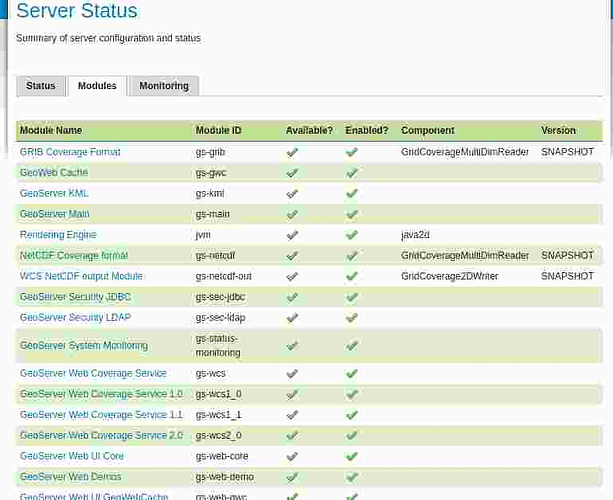Click the WCS NetCDF output Module link
The height and width of the screenshot is (500, 613).
coord(81,276)
